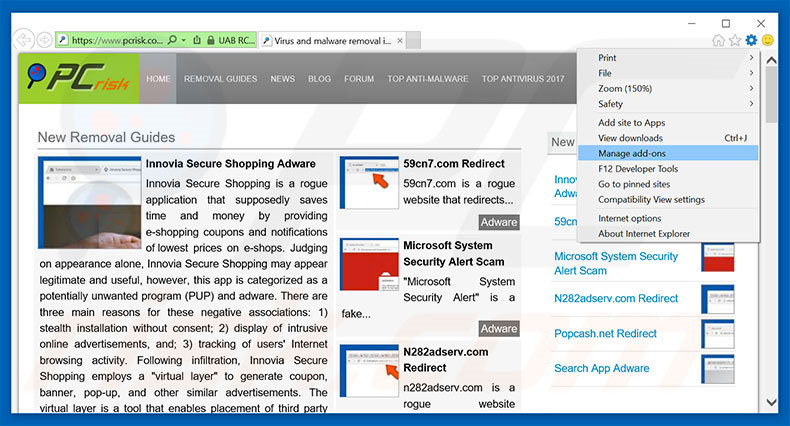This screenshot has width=790, height=426.
Task: Click Adware tag under 59cn7.com article
Action: (x=499, y=222)
